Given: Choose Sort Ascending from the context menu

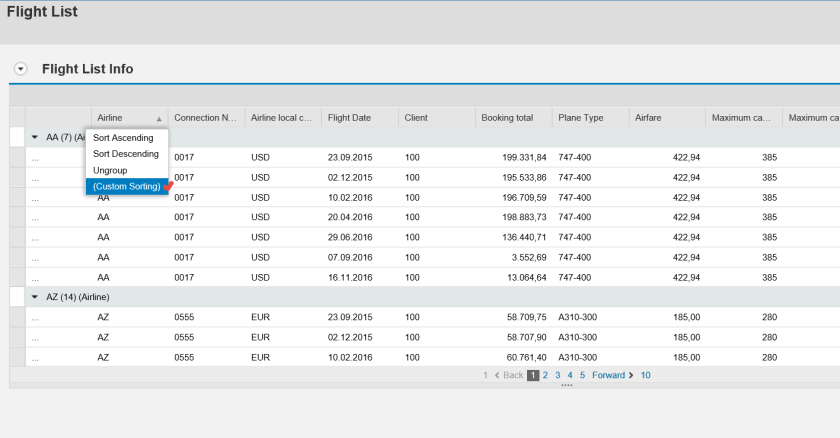Looking at the screenshot, I should pyautogui.click(x=123, y=138).
